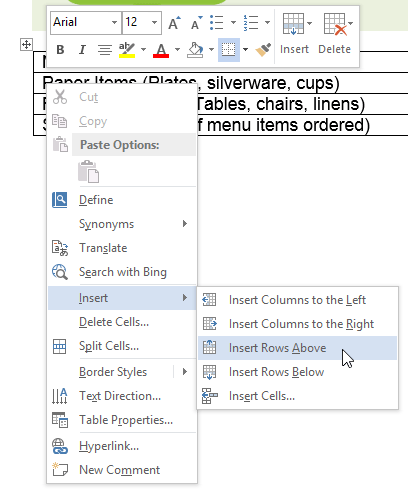Choose Delete Cells... option

tap(122, 322)
